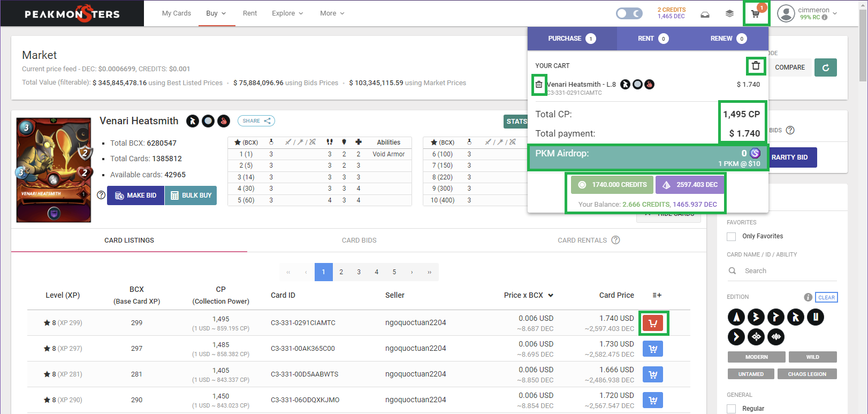Switch to RENEW cart tab
Viewport: 868px width, 414px height.
point(728,39)
